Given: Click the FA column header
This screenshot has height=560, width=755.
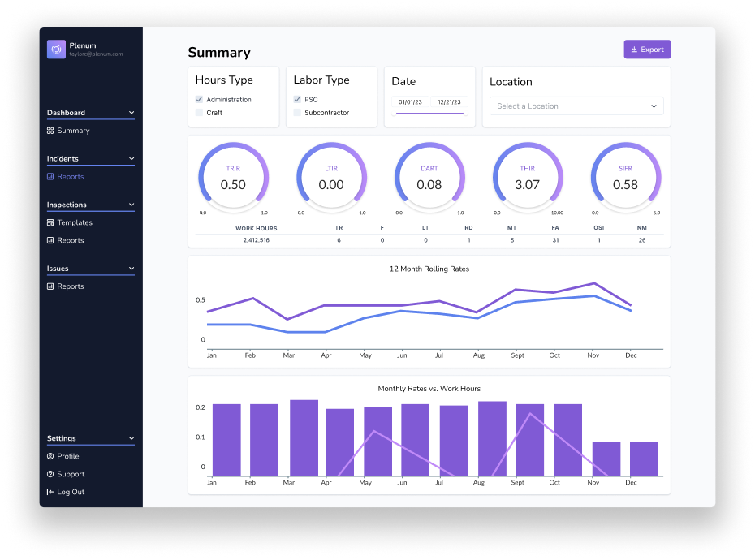Looking at the screenshot, I should point(555,228).
